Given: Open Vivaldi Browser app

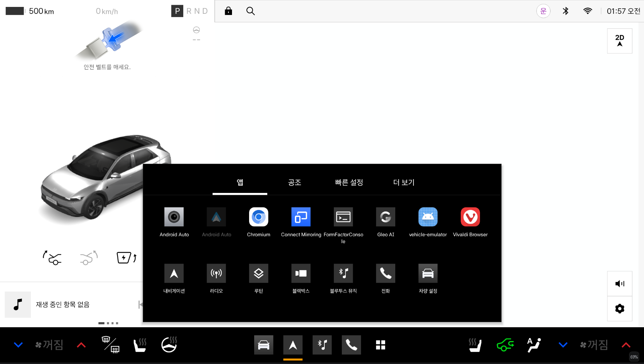Looking at the screenshot, I should tap(470, 217).
